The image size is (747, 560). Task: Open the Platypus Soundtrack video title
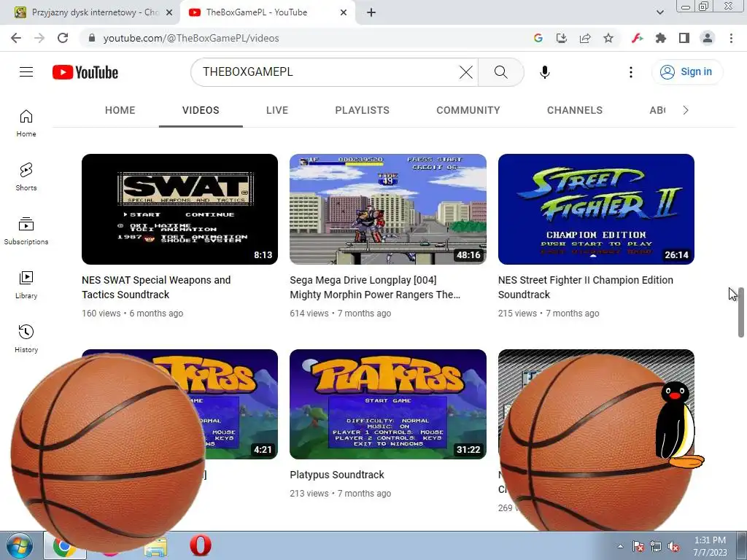pyautogui.click(x=337, y=475)
